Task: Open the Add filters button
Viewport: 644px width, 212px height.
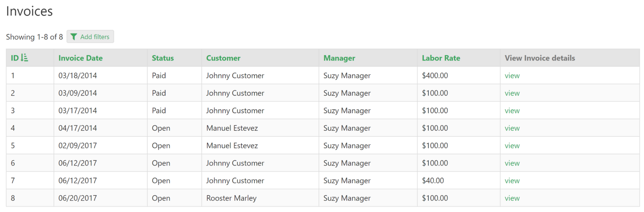Action: coord(90,37)
